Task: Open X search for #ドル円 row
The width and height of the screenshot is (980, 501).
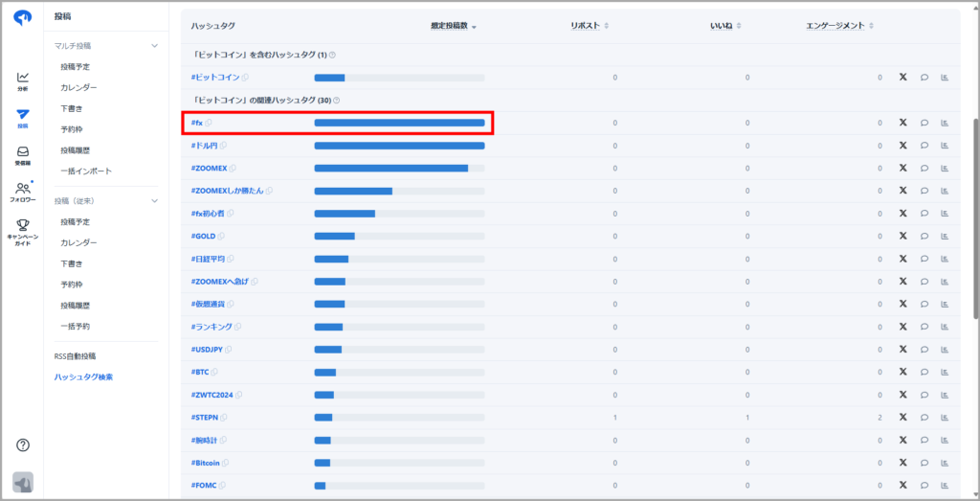Action: click(902, 145)
